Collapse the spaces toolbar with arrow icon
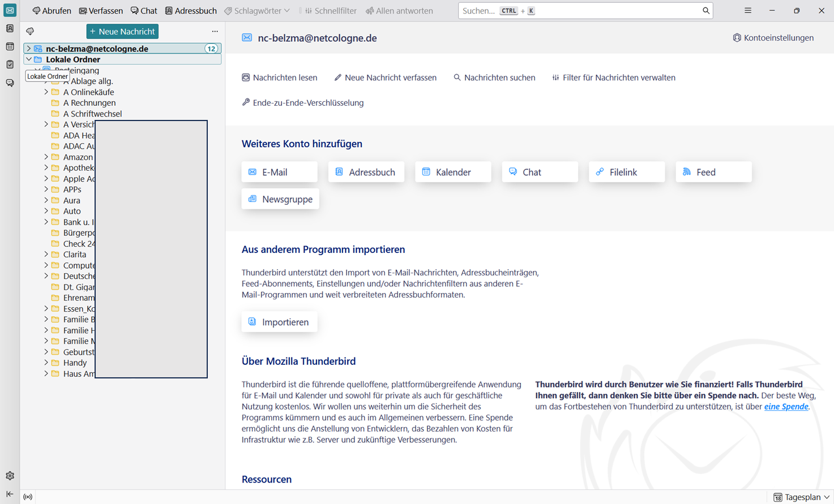This screenshot has height=504, width=834. click(x=10, y=494)
